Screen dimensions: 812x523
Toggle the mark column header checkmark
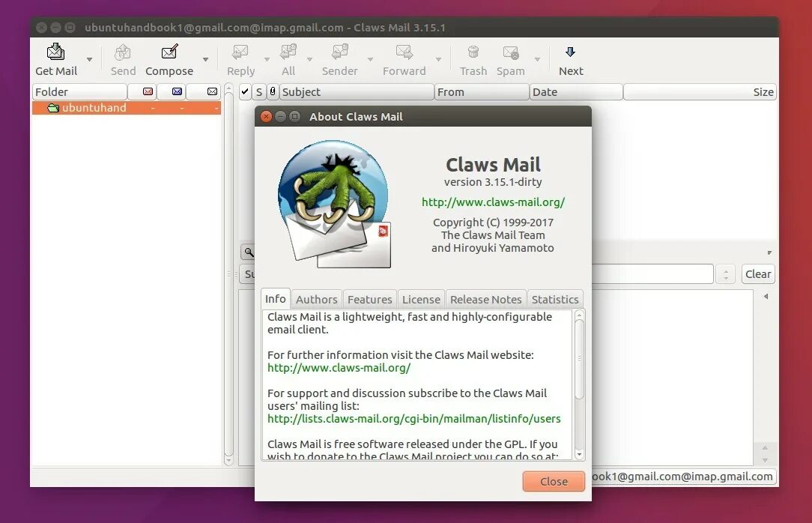pos(245,91)
